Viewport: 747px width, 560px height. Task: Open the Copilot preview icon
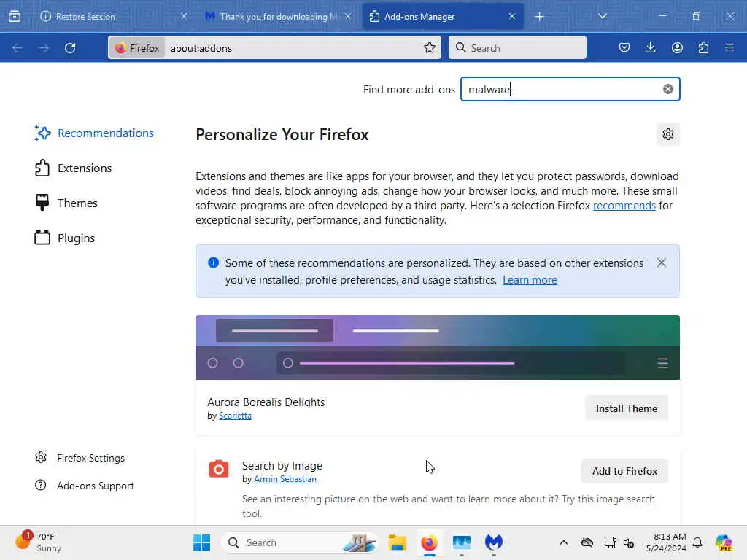[x=723, y=542]
